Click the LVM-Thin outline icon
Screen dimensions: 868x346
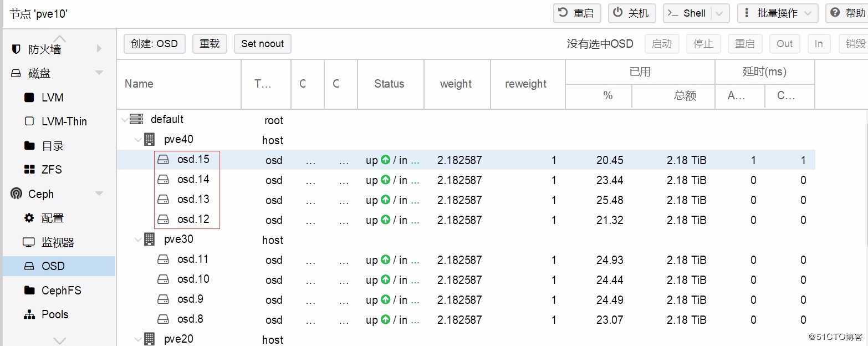click(x=29, y=121)
